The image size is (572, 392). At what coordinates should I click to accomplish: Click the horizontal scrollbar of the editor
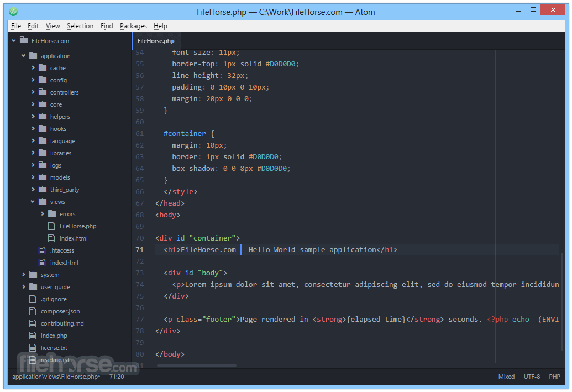[x=197, y=365]
